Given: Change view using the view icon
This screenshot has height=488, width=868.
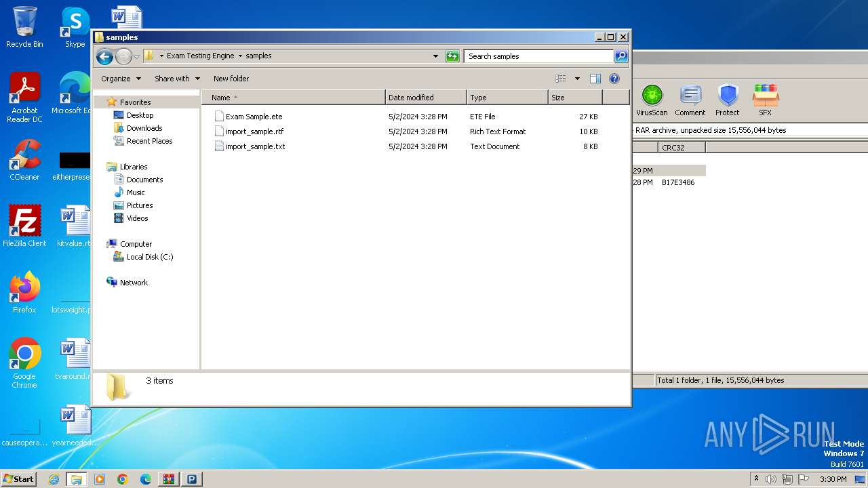Looking at the screenshot, I should click(x=560, y=79).
